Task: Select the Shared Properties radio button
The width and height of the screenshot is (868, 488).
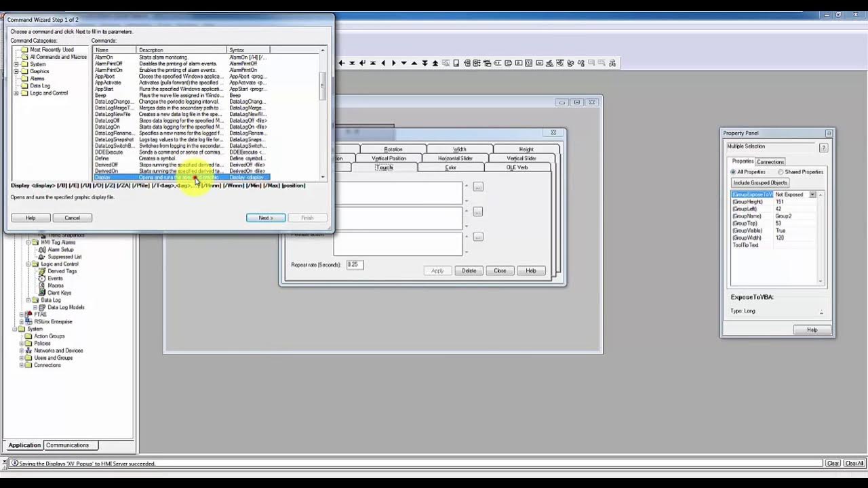Action: (781, 172)
